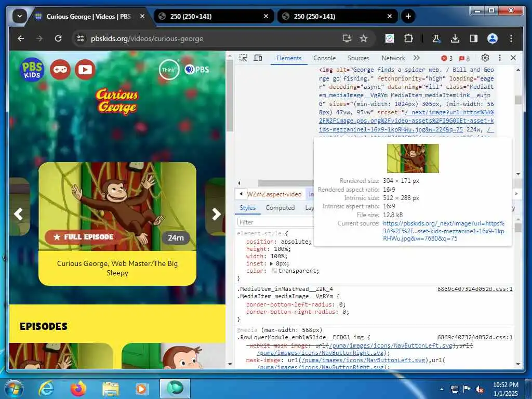Show hidden tray icons arrow
The image size is (532, 399).
tap(442, 389)
